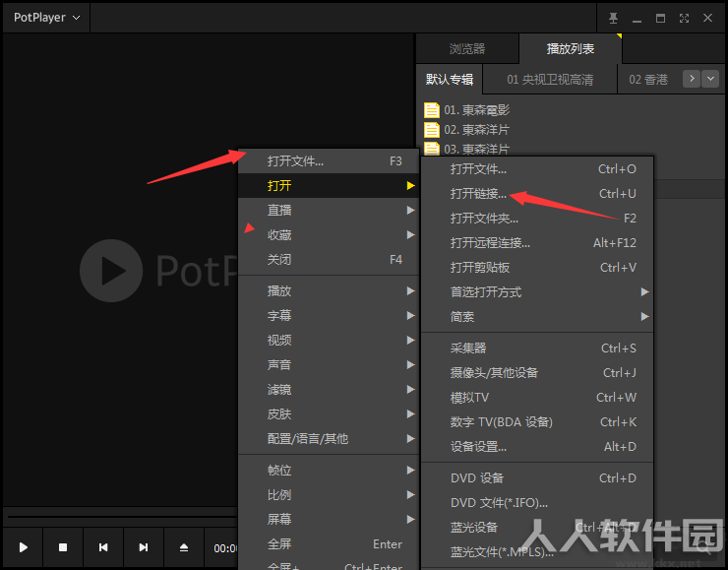Skip to next track button
This screenshot has width=728, height=570.
(x=144, y=547)
